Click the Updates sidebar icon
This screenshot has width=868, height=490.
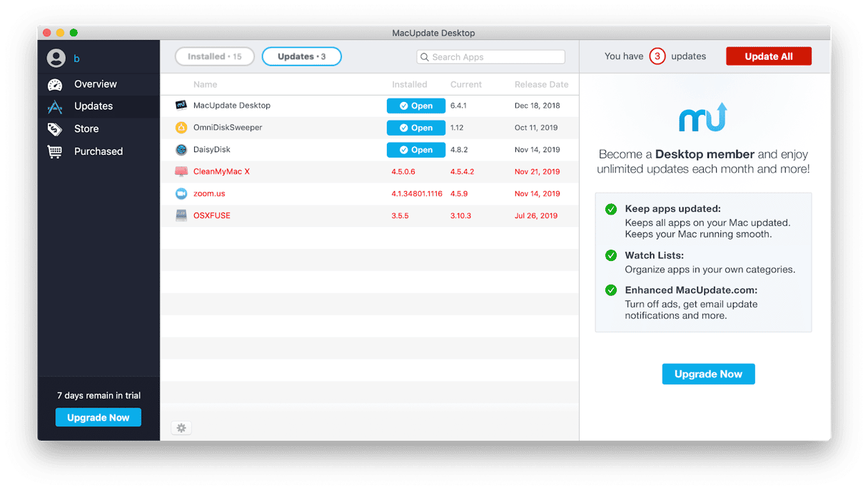pos(55,106)
